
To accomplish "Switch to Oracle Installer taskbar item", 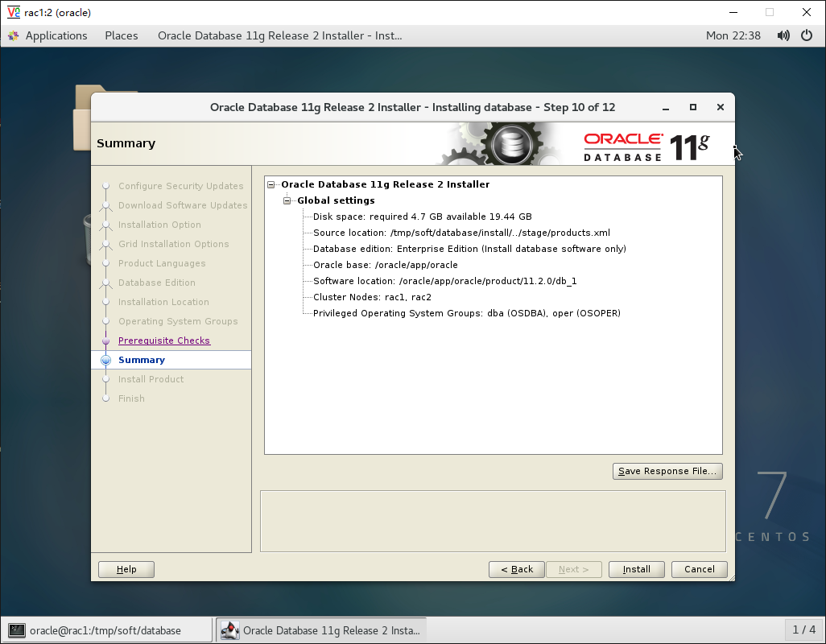I will (320, 630).
